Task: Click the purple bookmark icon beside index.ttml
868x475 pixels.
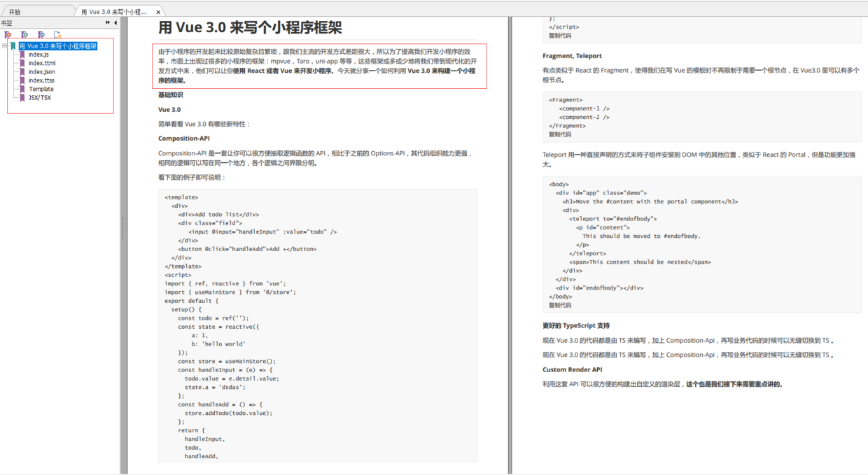Action: tap(22, 63)
